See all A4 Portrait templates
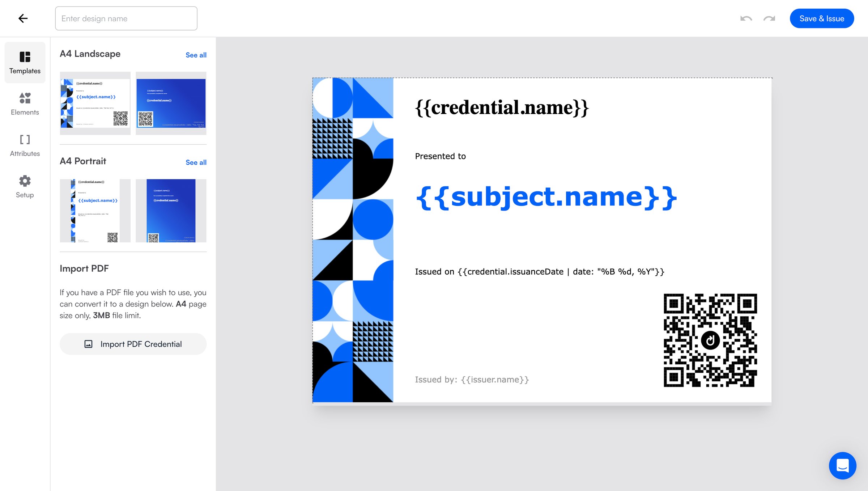868x491 pixels. (x=196, y=162)
